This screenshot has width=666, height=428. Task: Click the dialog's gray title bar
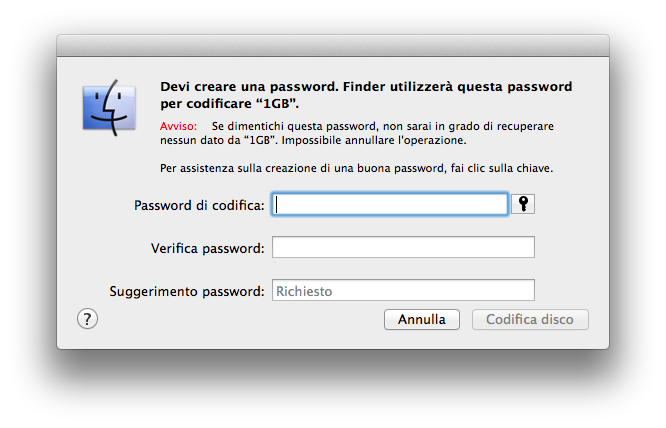[333, 45]
